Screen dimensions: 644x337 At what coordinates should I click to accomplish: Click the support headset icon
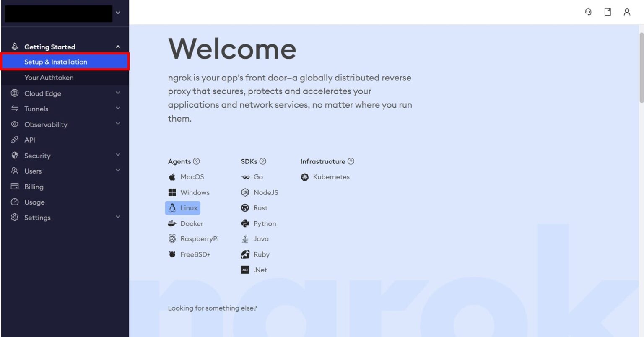[x=588, y=12]
